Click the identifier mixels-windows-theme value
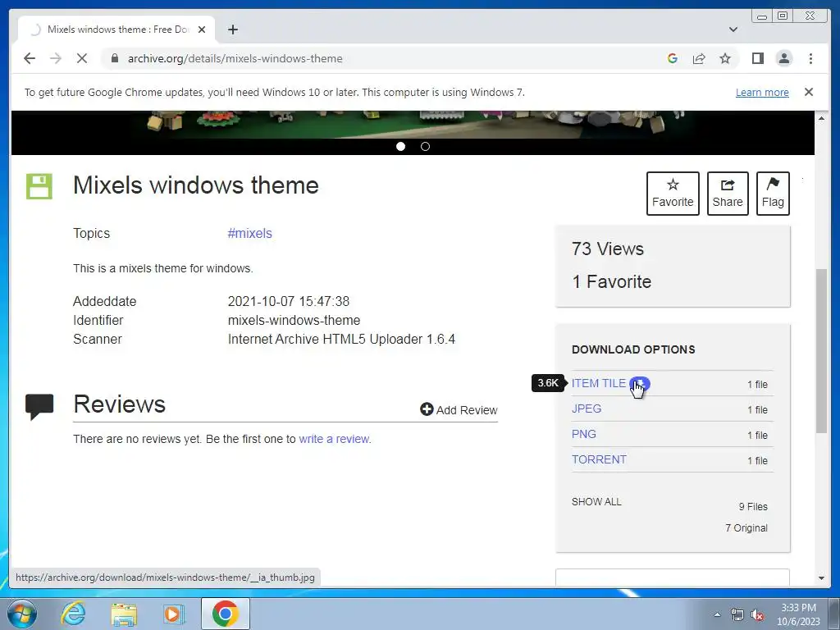Image resolution: width=840 pixels, height=630 pixels. pyautogui.click(x=294, y=321)
